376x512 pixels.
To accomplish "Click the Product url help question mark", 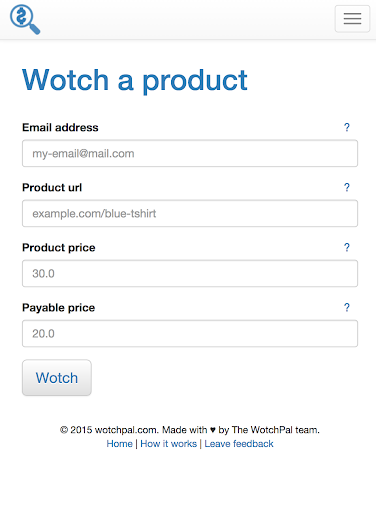I will [347, 187].
